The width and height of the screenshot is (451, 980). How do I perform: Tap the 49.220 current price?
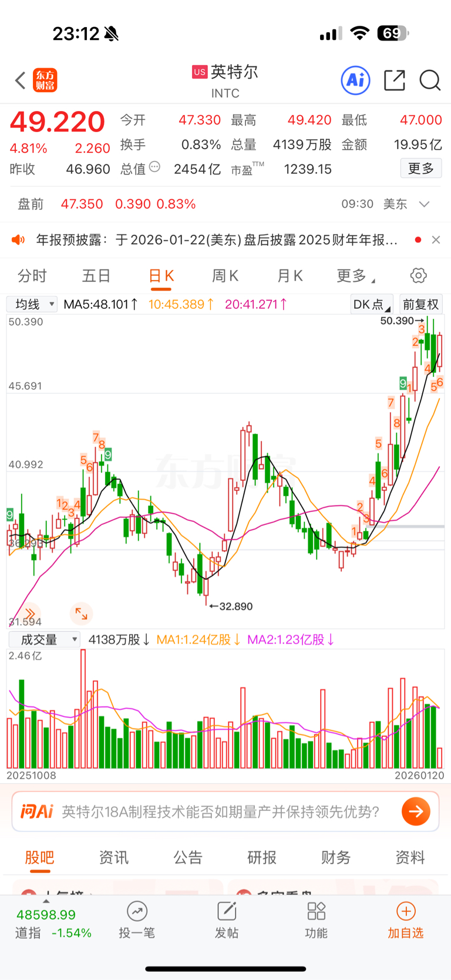58,122
